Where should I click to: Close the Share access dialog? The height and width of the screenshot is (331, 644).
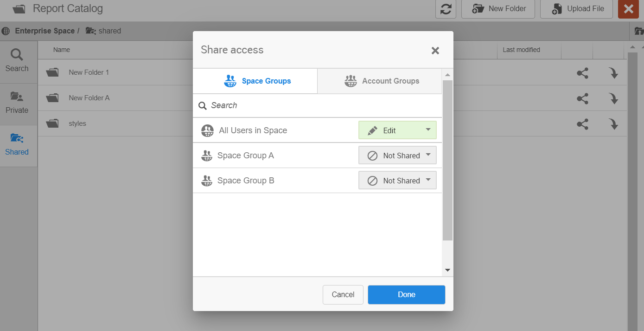click(435, 51)
